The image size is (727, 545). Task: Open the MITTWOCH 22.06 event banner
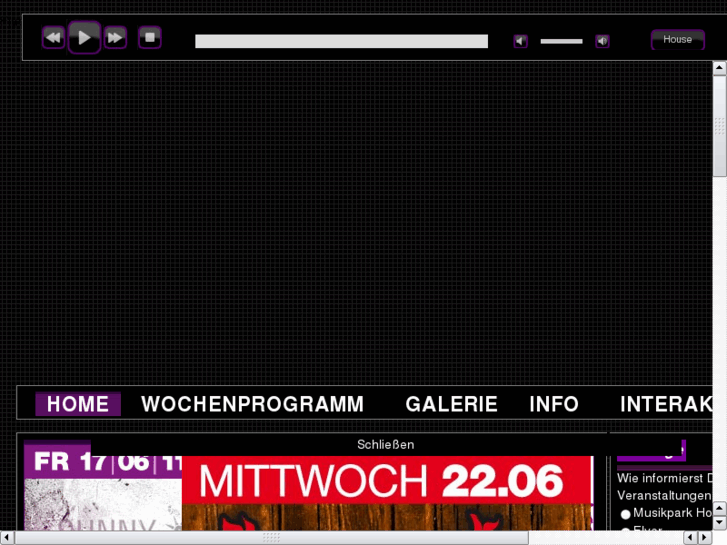coord(387,493)
